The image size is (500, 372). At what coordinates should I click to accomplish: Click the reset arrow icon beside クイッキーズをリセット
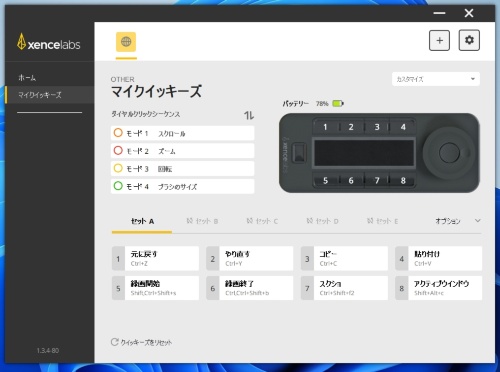tap(115, 342)
